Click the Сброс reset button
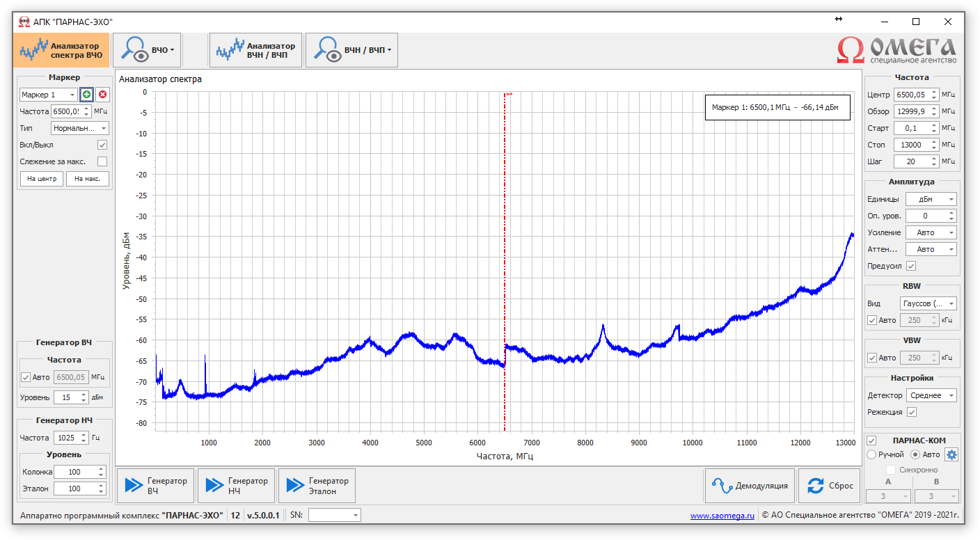 830,486
